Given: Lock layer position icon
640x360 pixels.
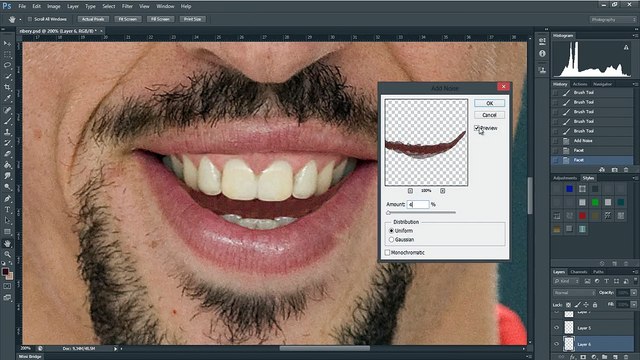Looking at the screenshot, I should coord(586,305).
